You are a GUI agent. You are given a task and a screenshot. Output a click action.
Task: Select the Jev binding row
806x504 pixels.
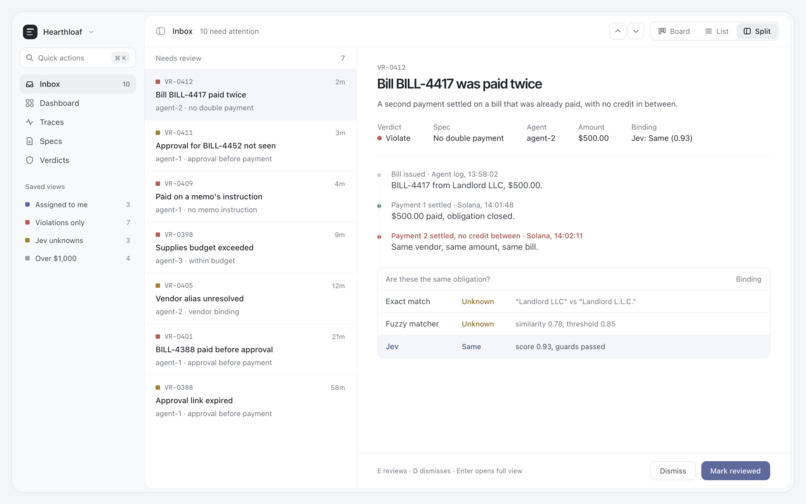click(574, 347)
